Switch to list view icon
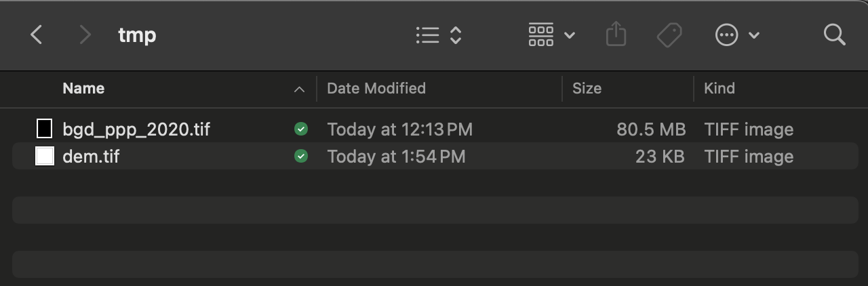This screenshot has width=868, height=286. point(427,35)
